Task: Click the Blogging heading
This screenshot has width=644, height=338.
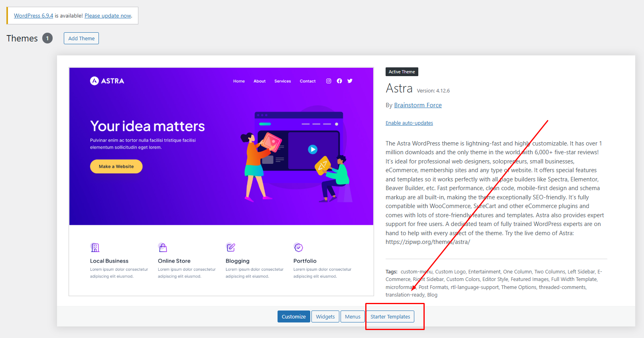Action: [x=237, y=261]
